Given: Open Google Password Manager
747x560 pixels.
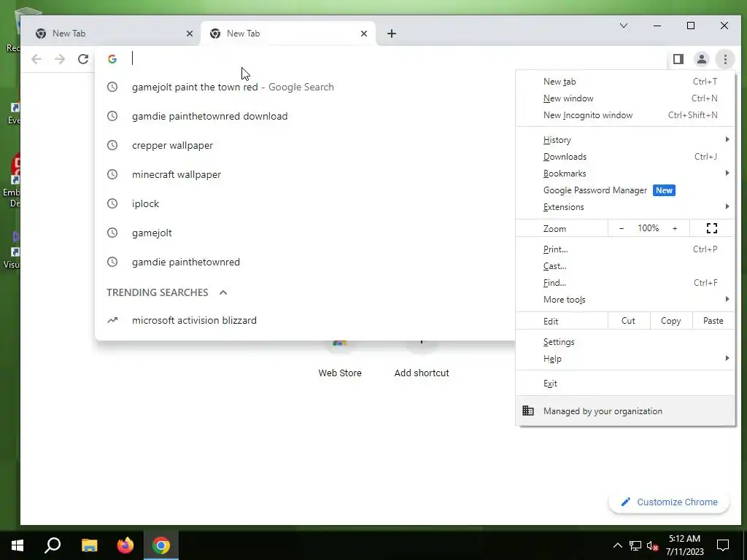Looking at the screenshot, I should (625, 190).
